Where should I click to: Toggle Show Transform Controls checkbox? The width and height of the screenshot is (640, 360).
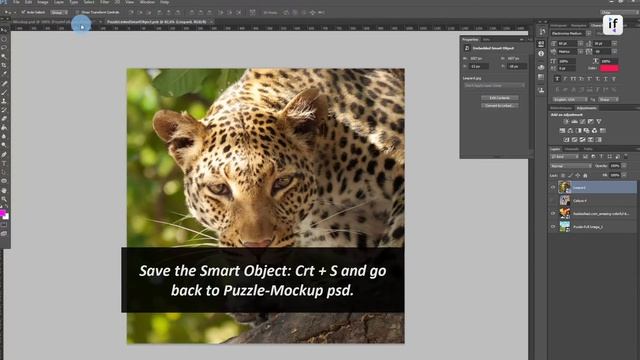click(x=78, y=13)
